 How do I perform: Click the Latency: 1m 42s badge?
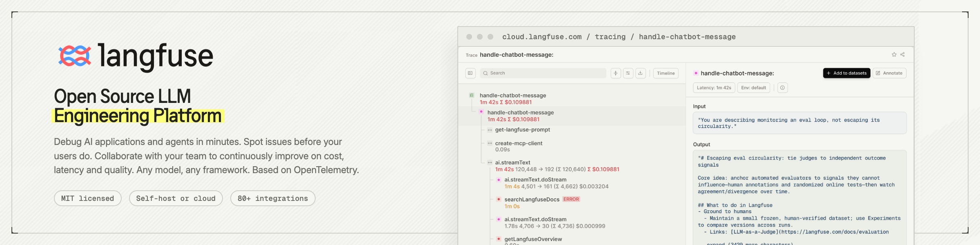(714, 88)
